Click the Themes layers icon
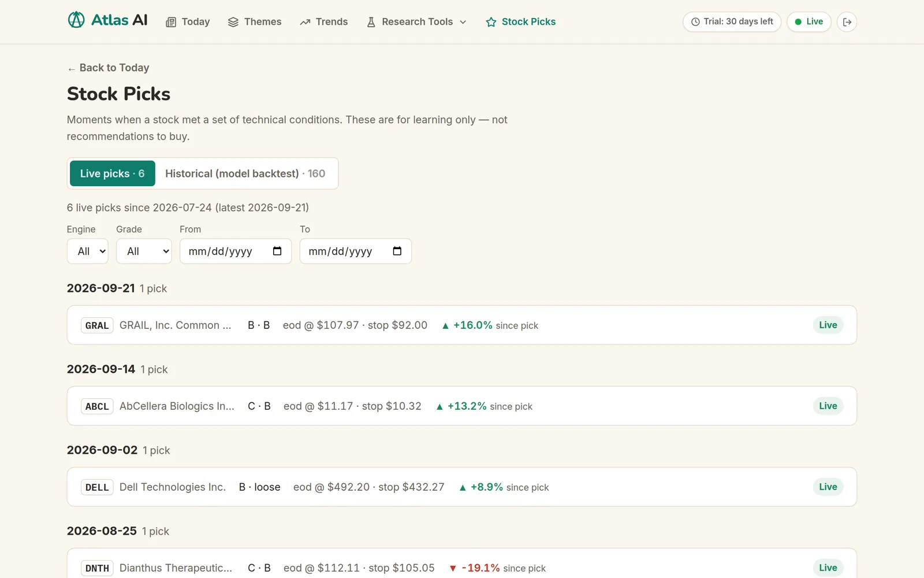This screenshot has width=924, height=578. [x=233, y=22]
